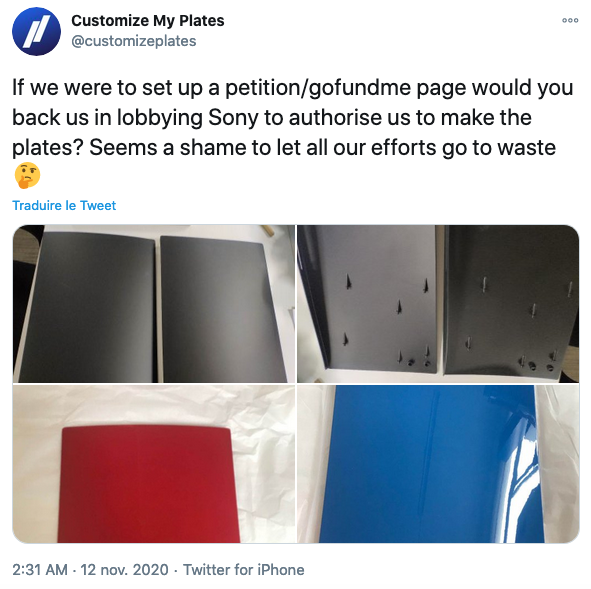Click the Traduire le Tweet link

64,205
